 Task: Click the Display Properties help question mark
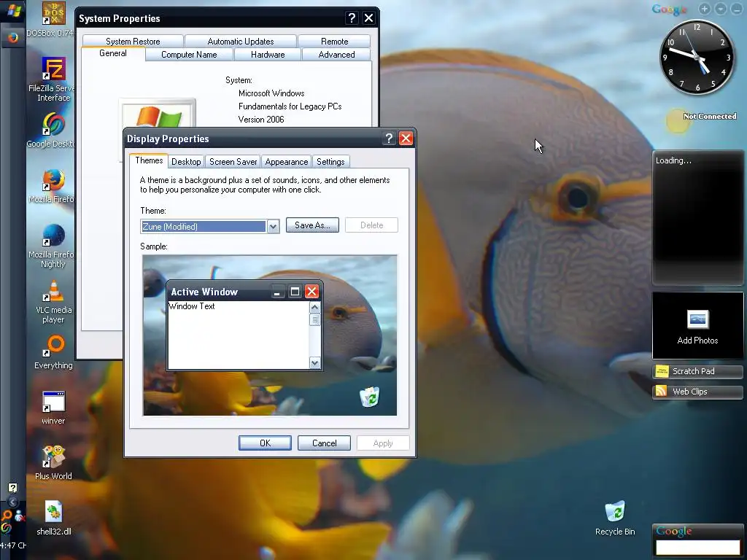click(x=390, y=139)
